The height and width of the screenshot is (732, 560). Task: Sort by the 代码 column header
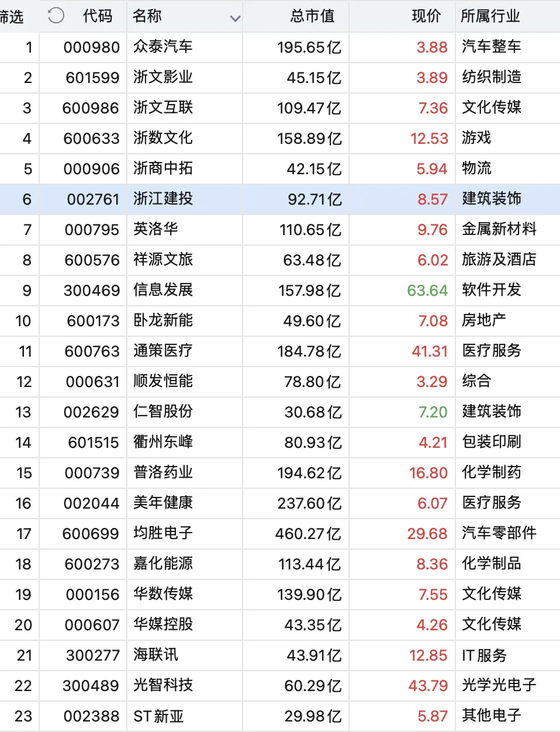(x=98, y=16)
